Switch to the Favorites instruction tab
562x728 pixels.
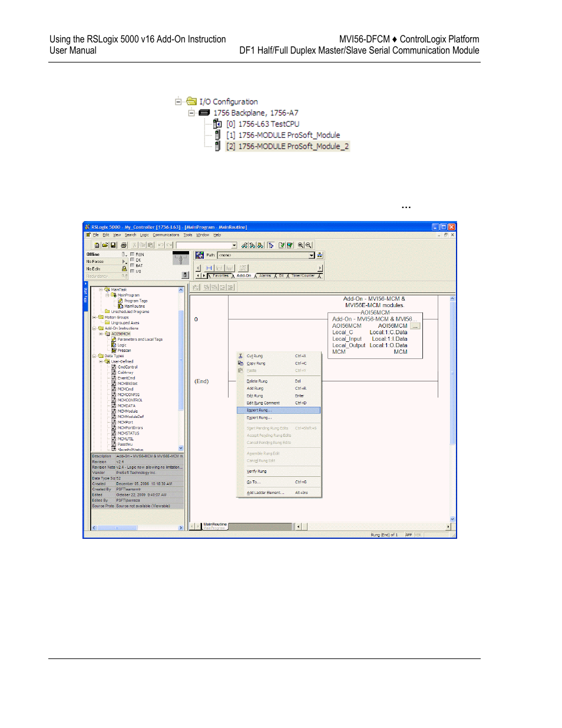tap(220, 276)
